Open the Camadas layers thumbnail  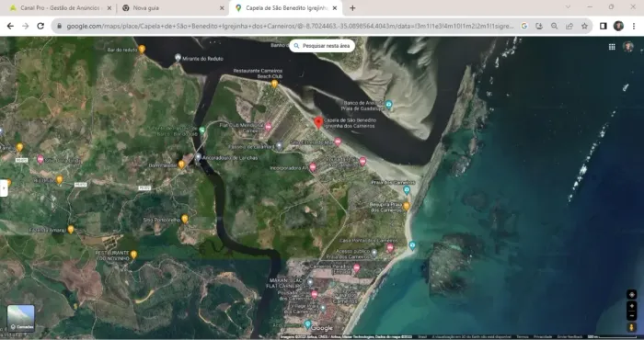21,318
